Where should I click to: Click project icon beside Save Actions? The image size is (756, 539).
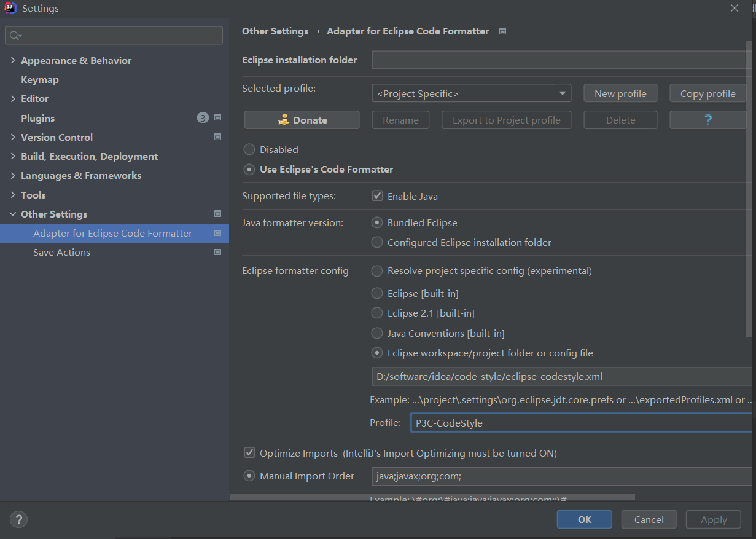click(x=217, y=252)
